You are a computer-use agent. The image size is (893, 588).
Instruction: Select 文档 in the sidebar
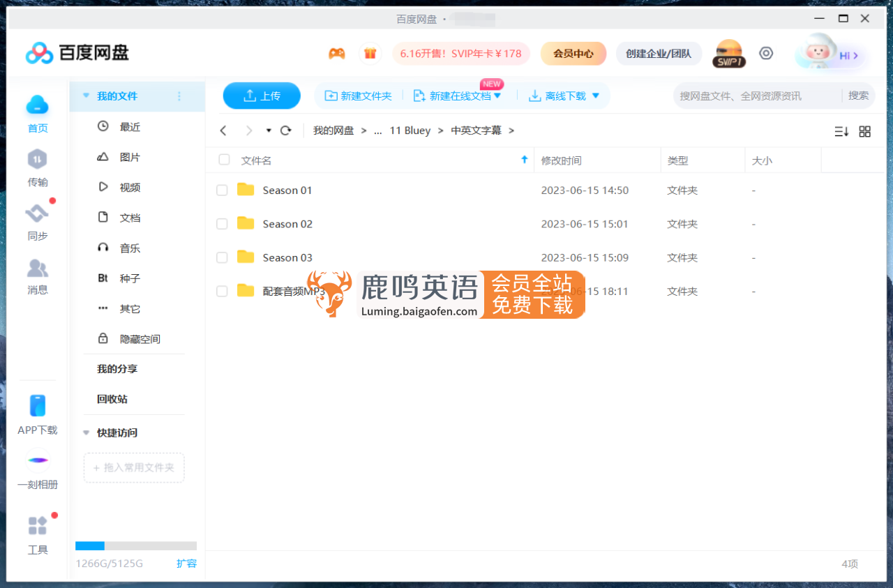(130, 218)
